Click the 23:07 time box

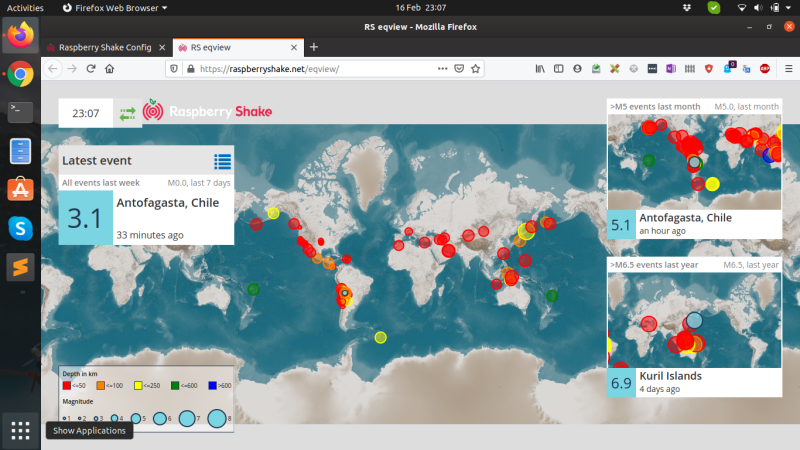(86, 113)
